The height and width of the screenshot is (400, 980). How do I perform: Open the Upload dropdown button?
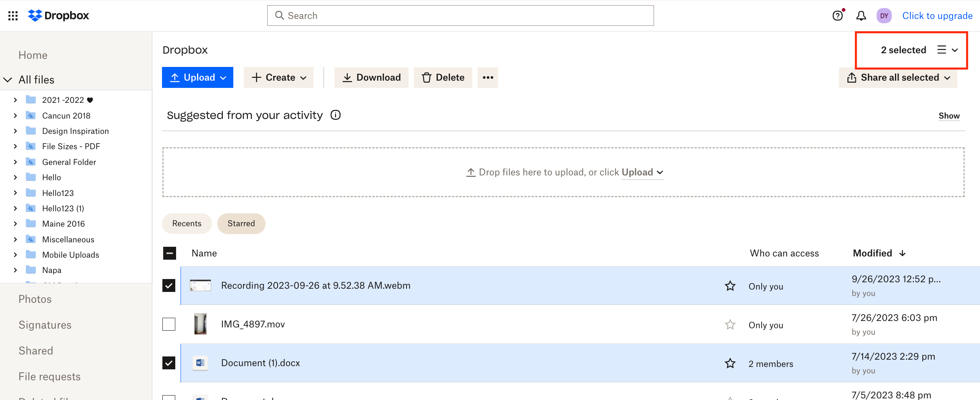[197, 77]
